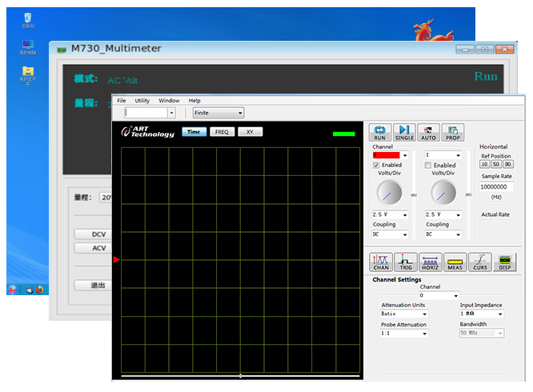
Task: Uncheck Enabled for the red channel
Action: [x=377, y=166]
